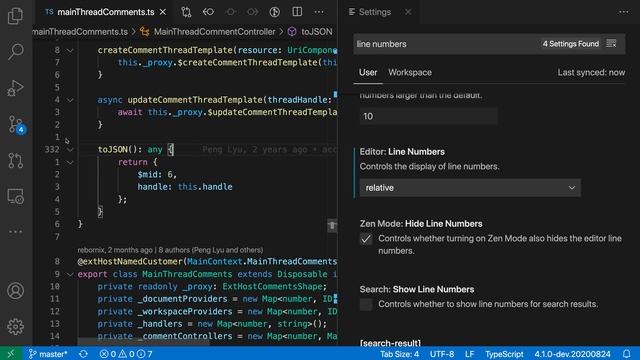
Task: Close the mainThreadComments.ts tab
Action: click(162, 12)
